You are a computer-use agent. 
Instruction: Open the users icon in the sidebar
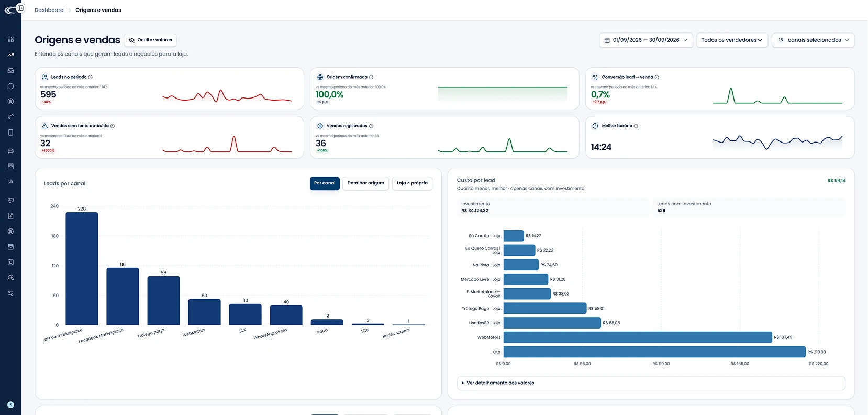click(10, 278)
